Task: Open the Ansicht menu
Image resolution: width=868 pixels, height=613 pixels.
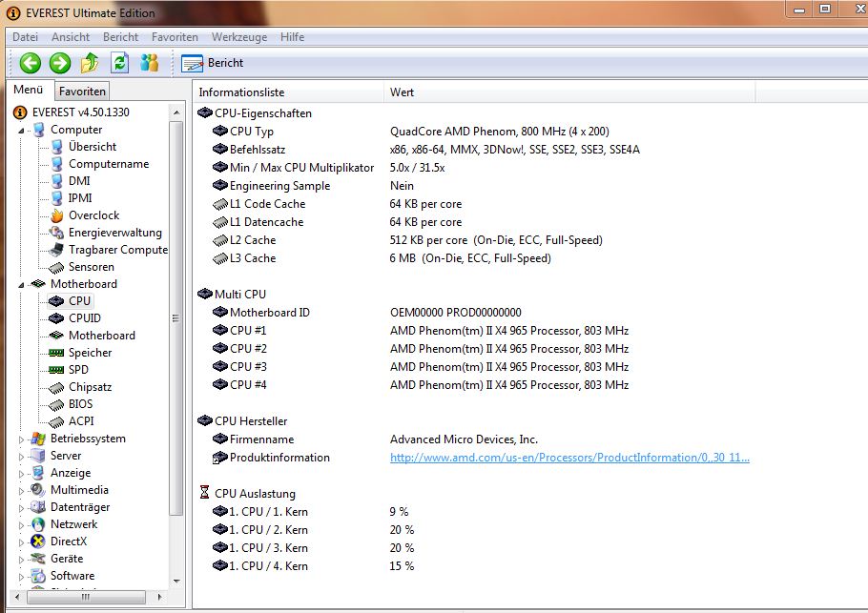Action: [71, 37]
